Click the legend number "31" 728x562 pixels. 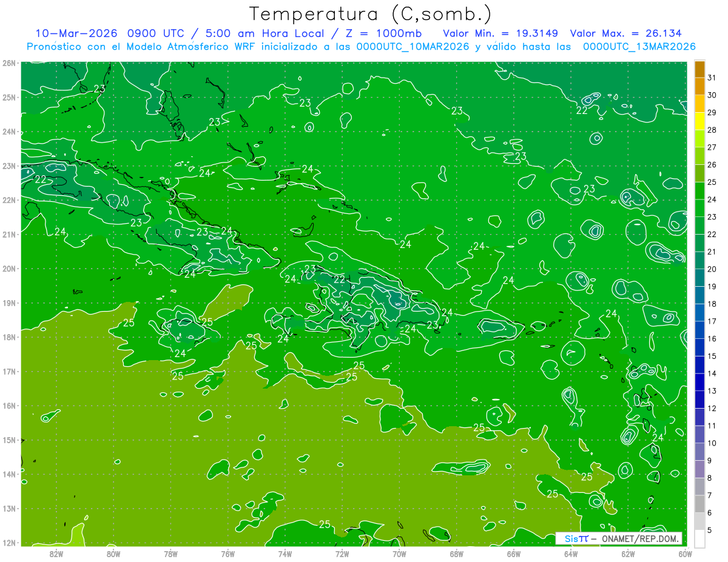[x=712, y=78]
